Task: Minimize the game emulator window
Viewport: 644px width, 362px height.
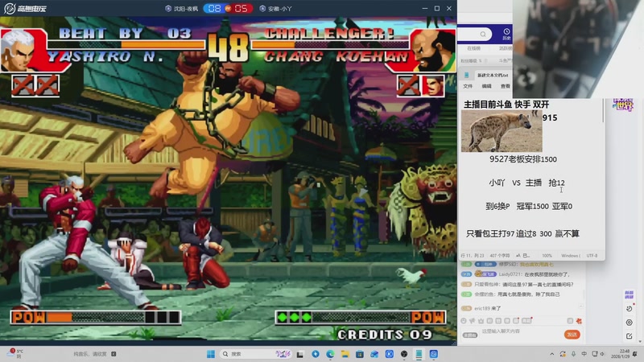Action: (425, 8)
